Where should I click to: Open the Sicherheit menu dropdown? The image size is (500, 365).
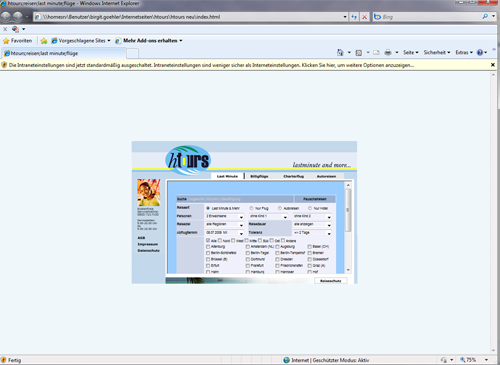437,52
